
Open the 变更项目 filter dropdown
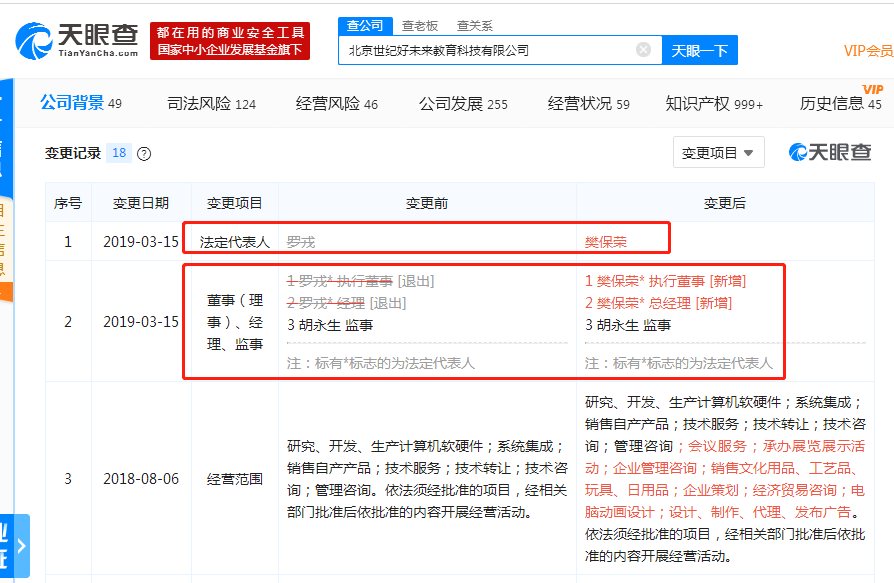pyautogui.click(x=718, y=153)
